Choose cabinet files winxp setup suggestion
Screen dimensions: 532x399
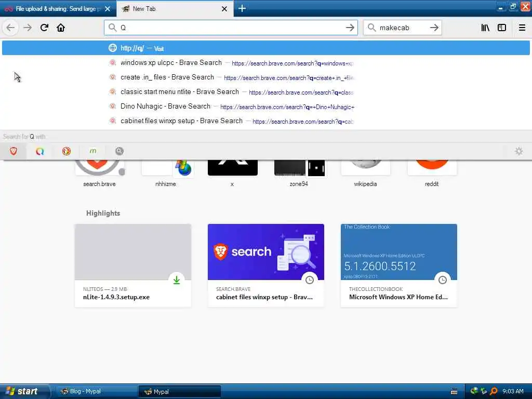(265, 121)
